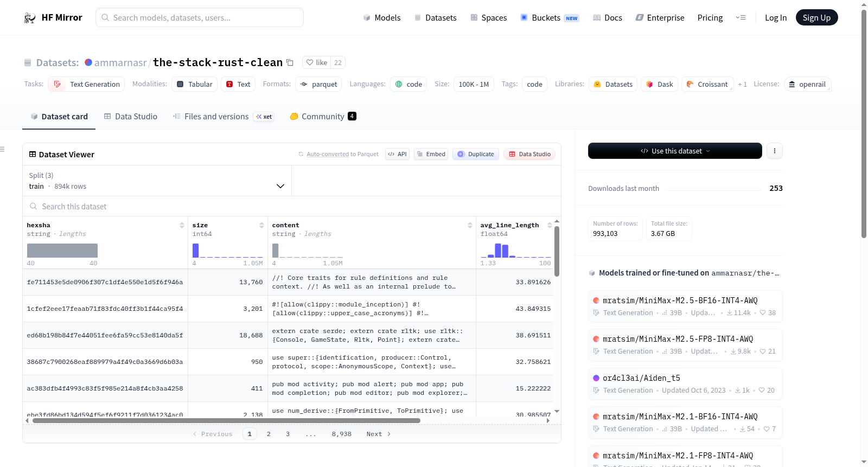Select the Croissant library tag
This screenshot has height=467, width=868.
point(707,84)
